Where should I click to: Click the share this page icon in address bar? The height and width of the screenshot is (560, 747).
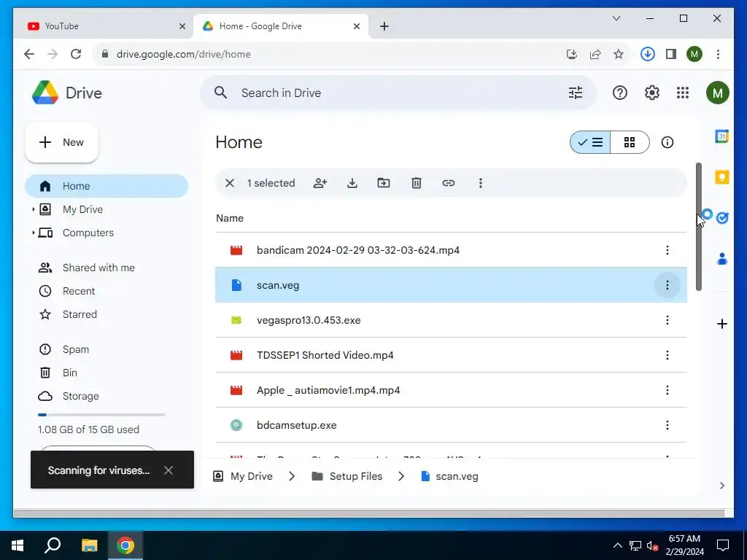click(595, 54)
